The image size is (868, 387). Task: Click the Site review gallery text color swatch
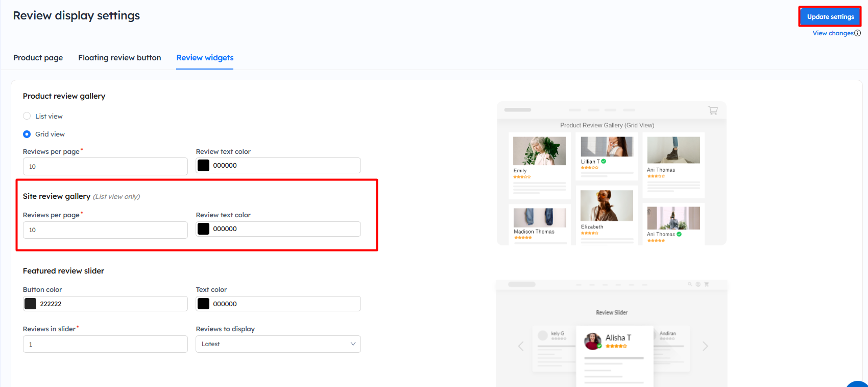click(204, 229)
